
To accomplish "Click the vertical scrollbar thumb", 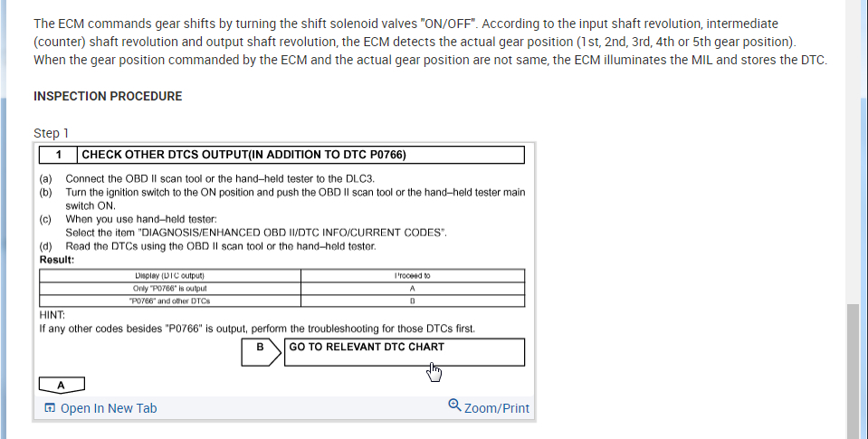I will pos(853,369).
